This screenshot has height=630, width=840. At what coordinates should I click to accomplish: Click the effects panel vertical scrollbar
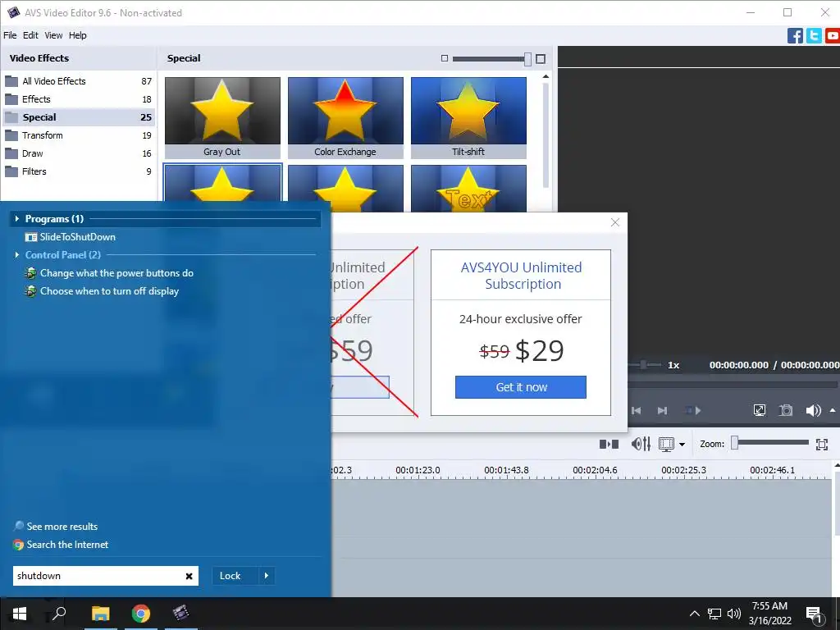[x=546, y=135]
